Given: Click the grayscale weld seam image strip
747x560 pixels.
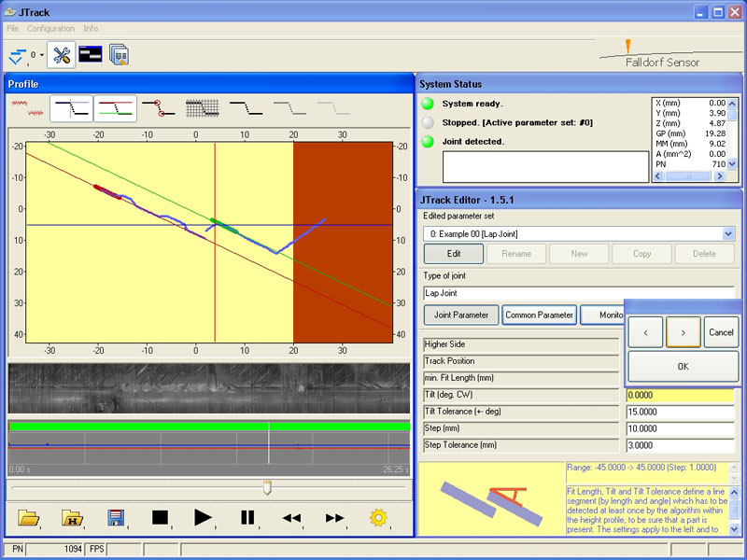Looking at the screenshot, I should pyautogui.click(x=209, y=388).
